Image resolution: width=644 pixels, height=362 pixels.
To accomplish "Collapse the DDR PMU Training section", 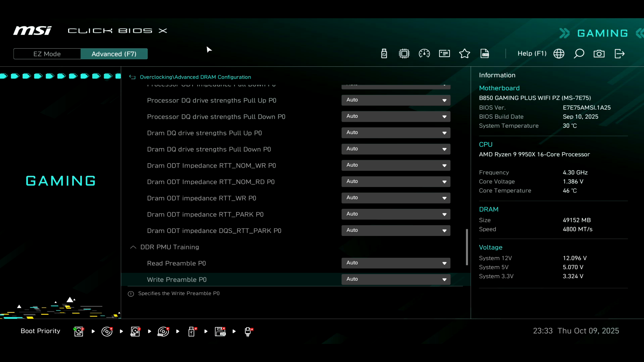I will point(133,247).
